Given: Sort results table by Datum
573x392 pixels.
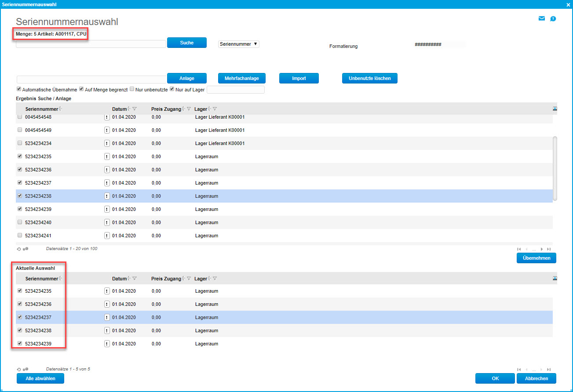Looking at the screenshot, I should tap(129, 109).
